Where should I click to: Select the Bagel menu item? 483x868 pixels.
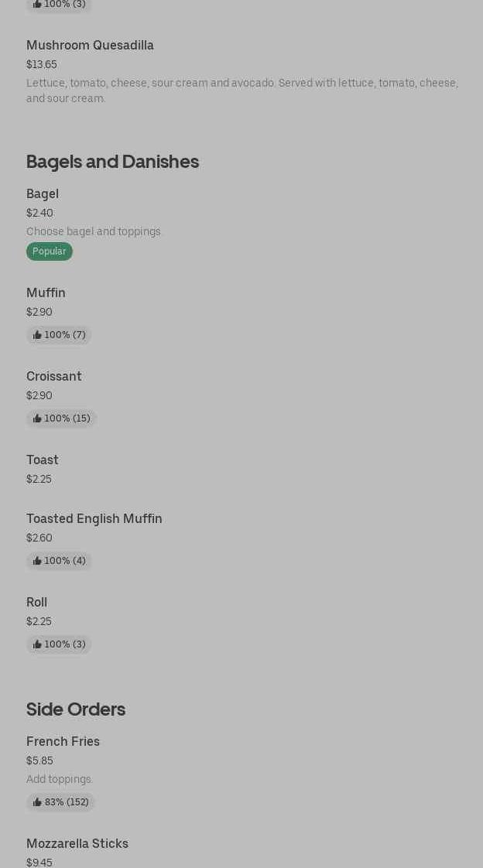point(43,194)
